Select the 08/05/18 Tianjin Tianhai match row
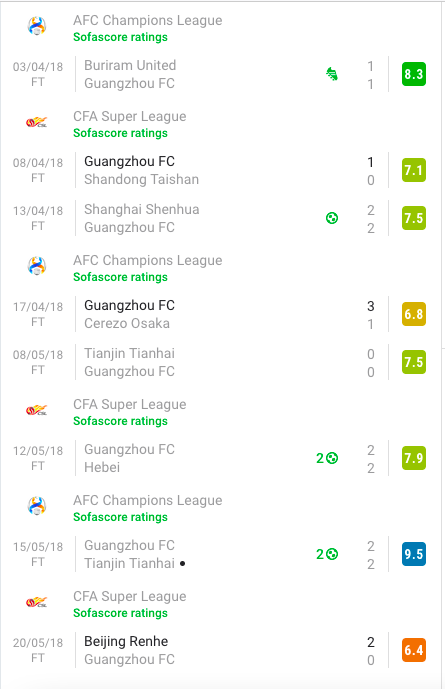 pos(220,362)
